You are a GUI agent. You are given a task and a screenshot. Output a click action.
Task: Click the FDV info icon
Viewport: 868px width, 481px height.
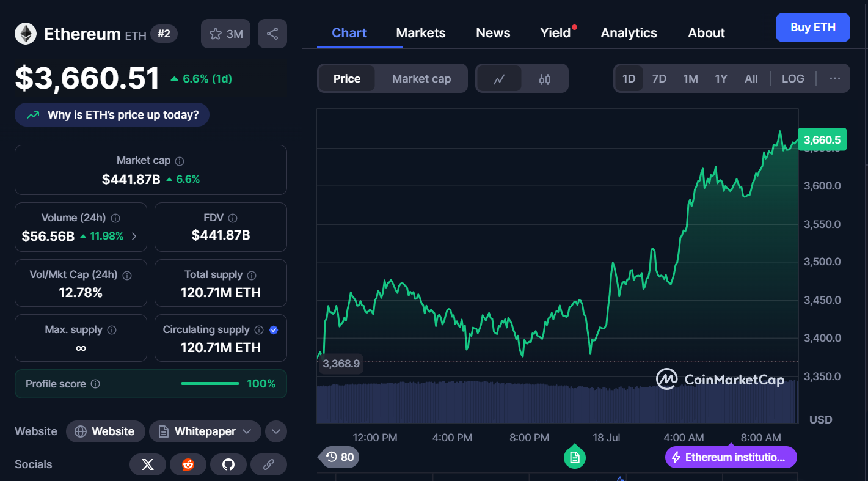click(x=233, y=218)
